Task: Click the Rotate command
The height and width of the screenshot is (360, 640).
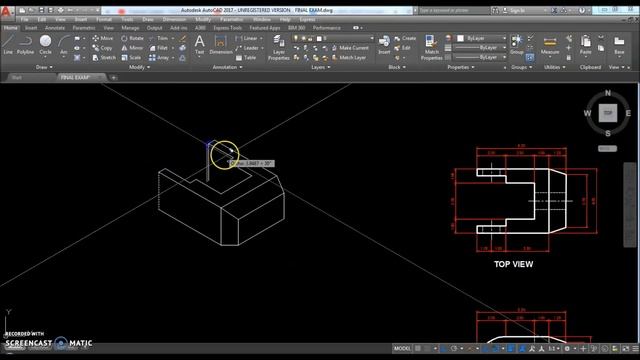Action: tap(133, 38)
